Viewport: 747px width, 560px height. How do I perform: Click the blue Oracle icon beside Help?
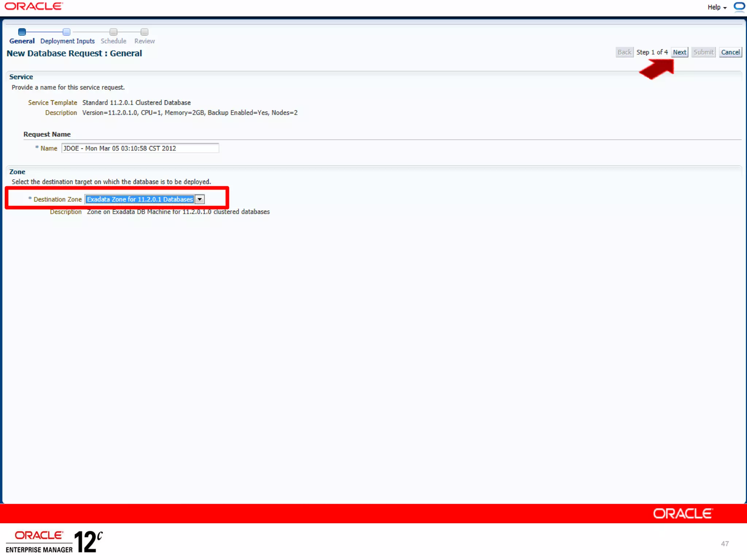(739, 7)
